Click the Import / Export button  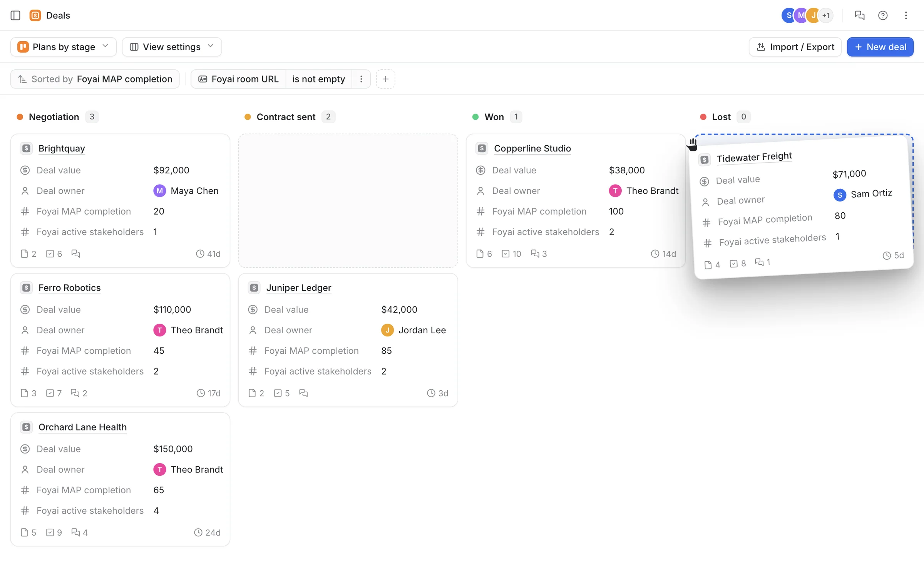tap(795, 47)
